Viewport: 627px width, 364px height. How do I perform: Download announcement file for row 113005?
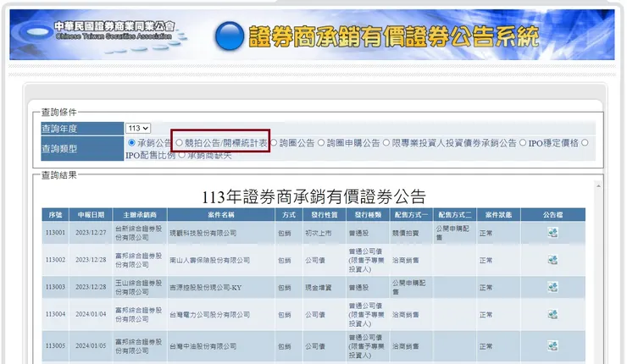(x=552, y=345)
